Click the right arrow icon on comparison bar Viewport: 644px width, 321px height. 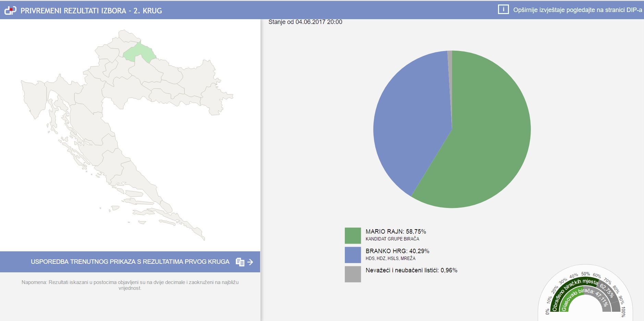pos(251,262)
